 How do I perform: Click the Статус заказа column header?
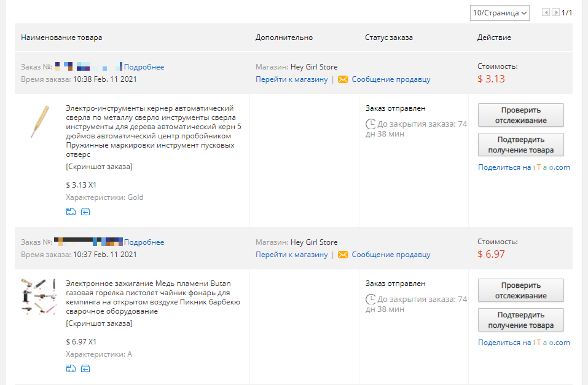click(x=389, y=38)
